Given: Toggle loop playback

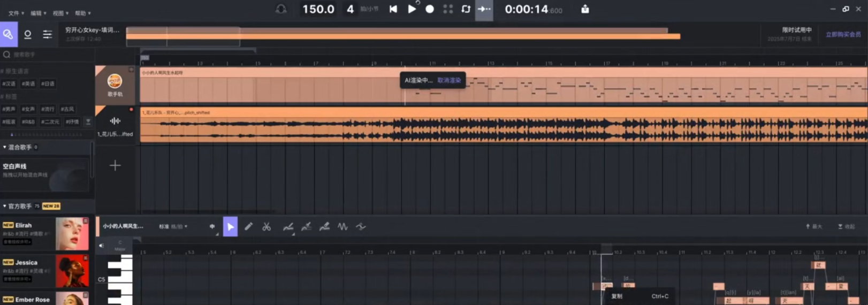Looking at the screenshot, I should click(466, 9).
